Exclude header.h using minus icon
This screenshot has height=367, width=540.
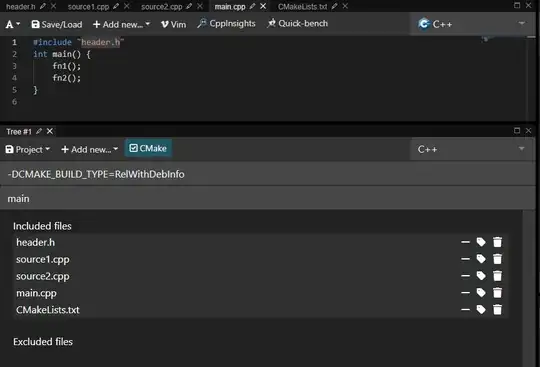click(x=465, y=242)
